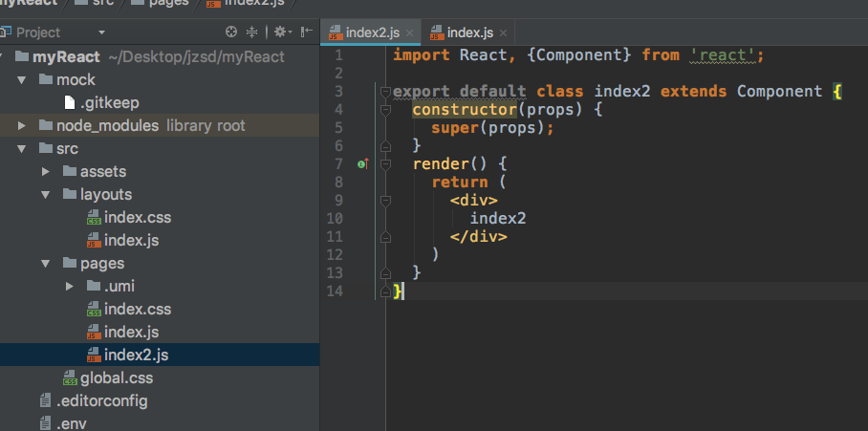868x431 pixels.
Task: Expand the node_modules folder
Action: click(x=23, y=125)
